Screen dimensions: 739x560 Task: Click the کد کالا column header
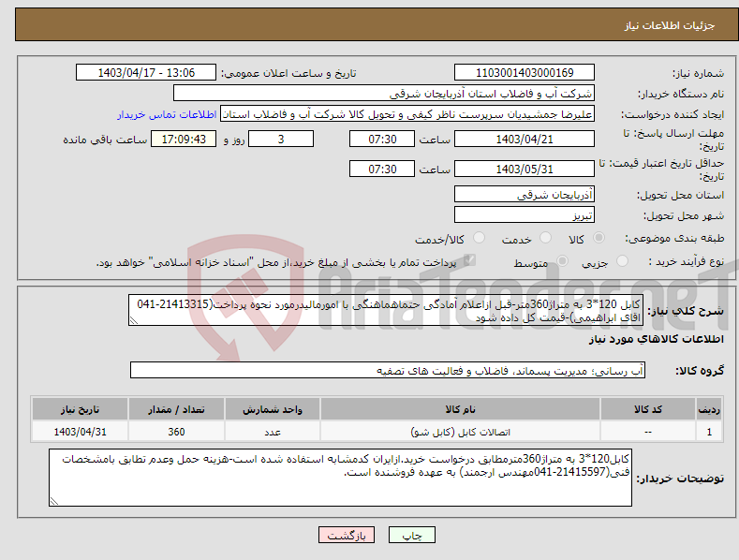coord(648,409)
